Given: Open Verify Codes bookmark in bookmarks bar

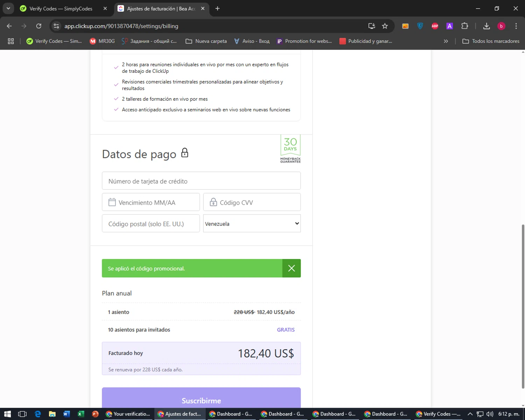Looking at the screenshot, I should point(54,41).
